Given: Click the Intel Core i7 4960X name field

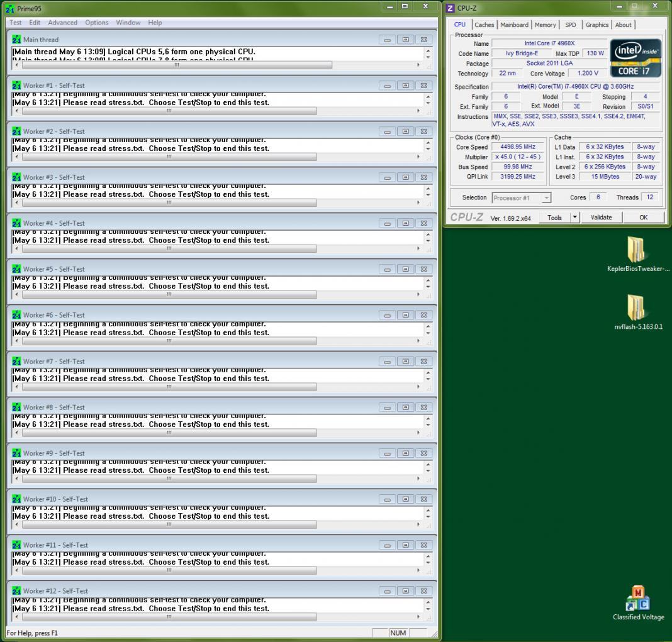Looking at the screenshot, I should coord(549,43).
